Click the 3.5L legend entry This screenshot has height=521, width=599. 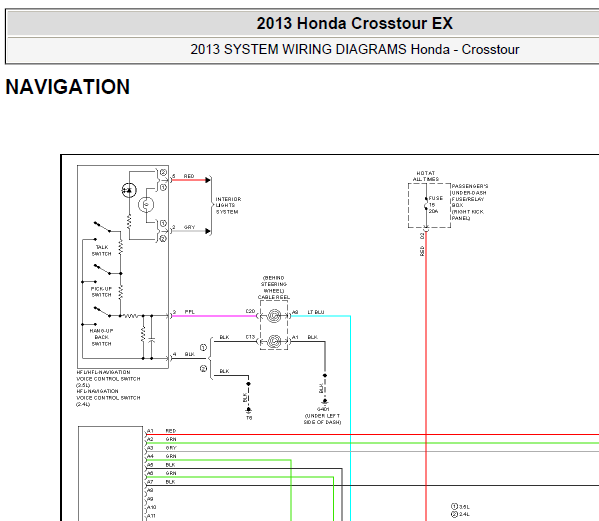[x=460, y=506]
